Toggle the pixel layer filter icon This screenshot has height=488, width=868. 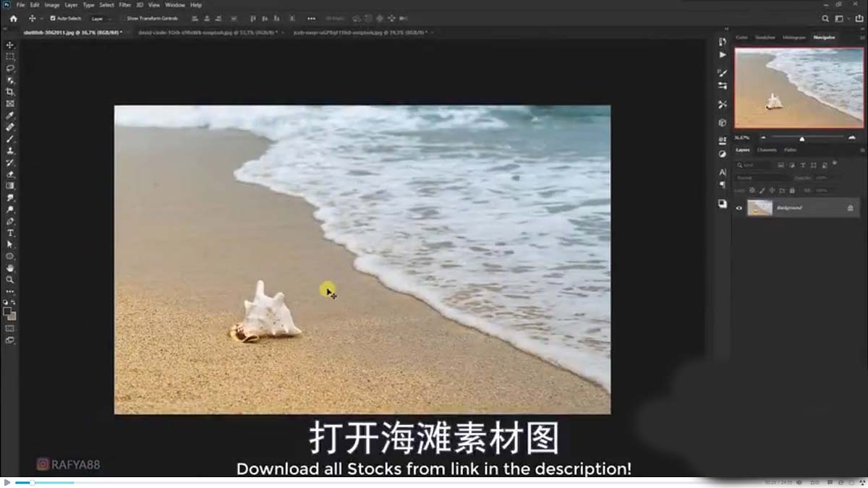click(x=780, y=166)
